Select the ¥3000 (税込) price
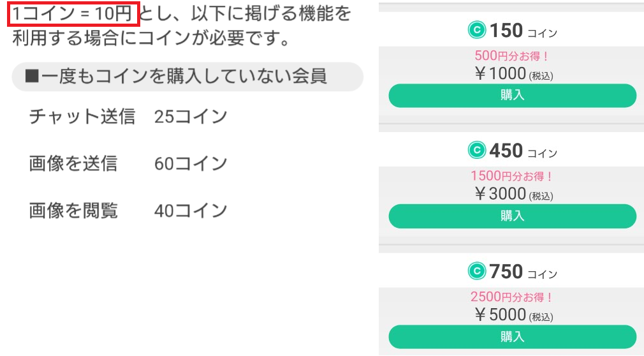This screenshot has width=644, height=356. point(513,194)
